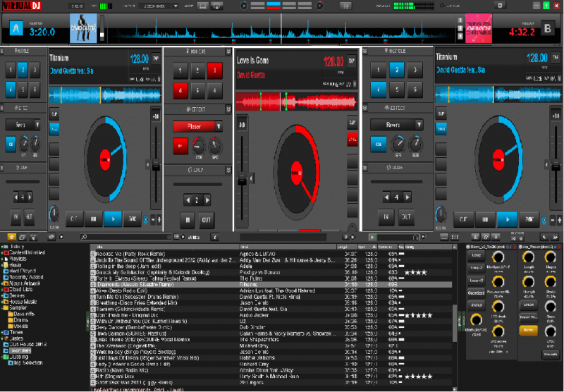564x392 pixels.
Task: Select the House Music folder
Action: (23, 302)
